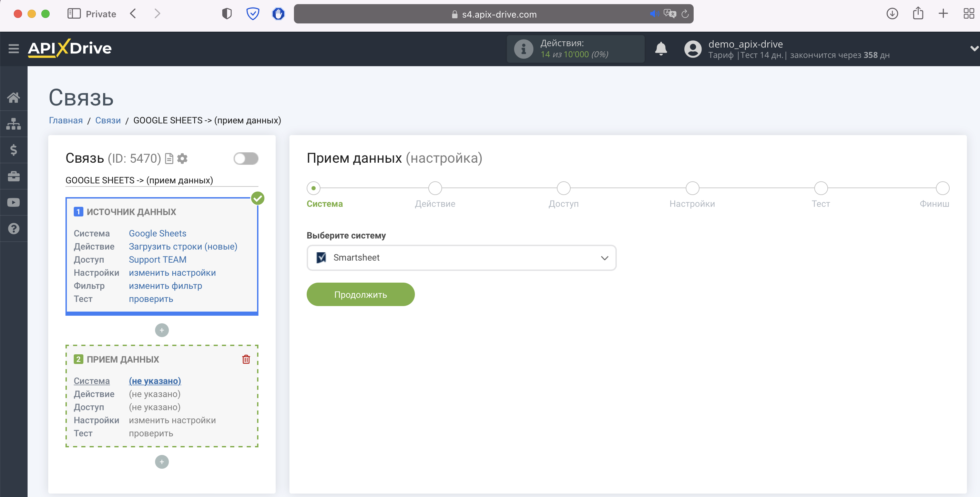Click the ИСТОЧНИК ДАННЫХ block header
This screenshot has width=980, height=497.
click(131, 212)
